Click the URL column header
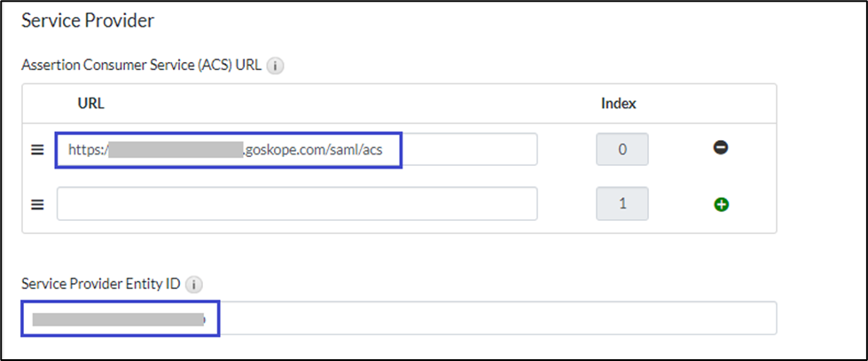The width and height of the screenshot is (868, 361). pyautogui.click(x=90, y=103)
